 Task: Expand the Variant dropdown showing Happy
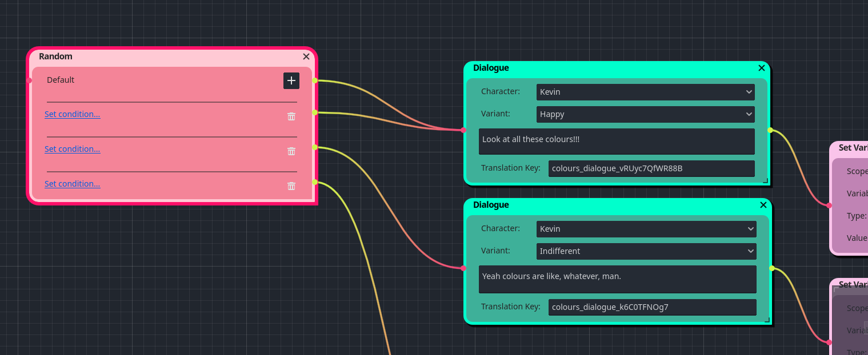tap(645, 114)
